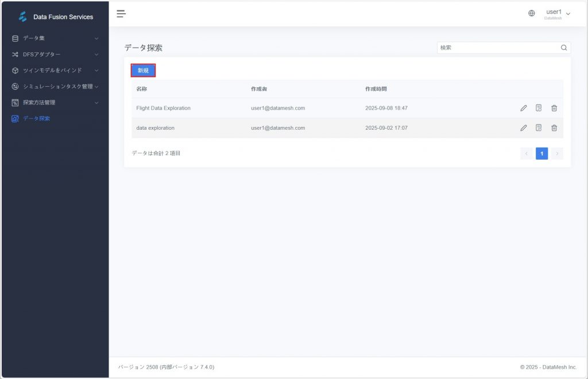
Task: Go to page 1 in pagination
Action: point(541,153)
